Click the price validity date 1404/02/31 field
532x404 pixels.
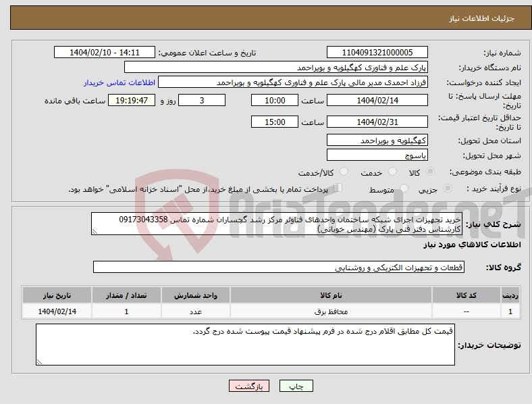pyautogui.click(x=377, y=122)
